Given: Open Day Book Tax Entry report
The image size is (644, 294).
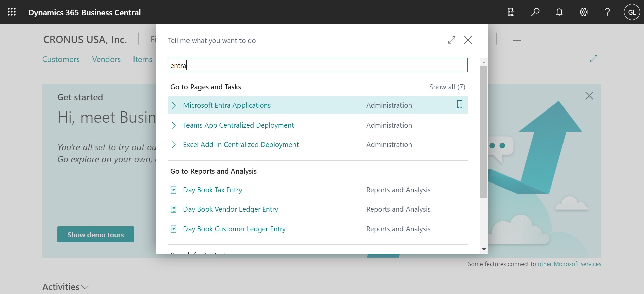Looking at the screenshot, I should (213, 190).
